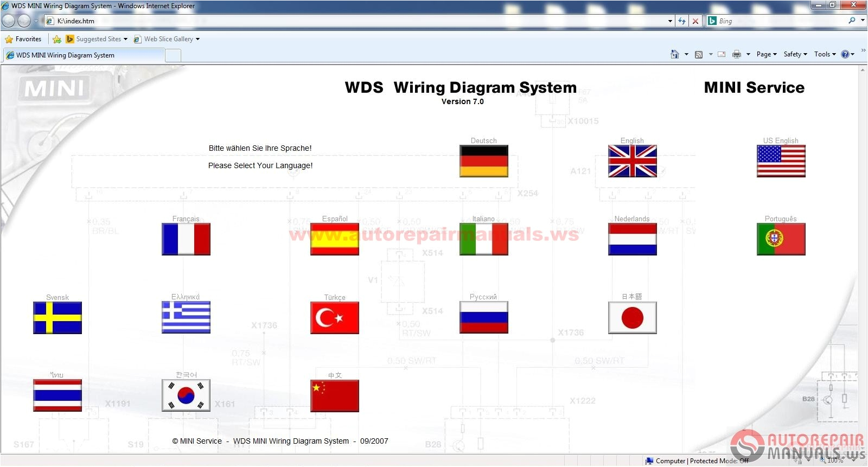Stop loading with the red X icon
This screenshot has height=467, width=868.
point(695,21)
